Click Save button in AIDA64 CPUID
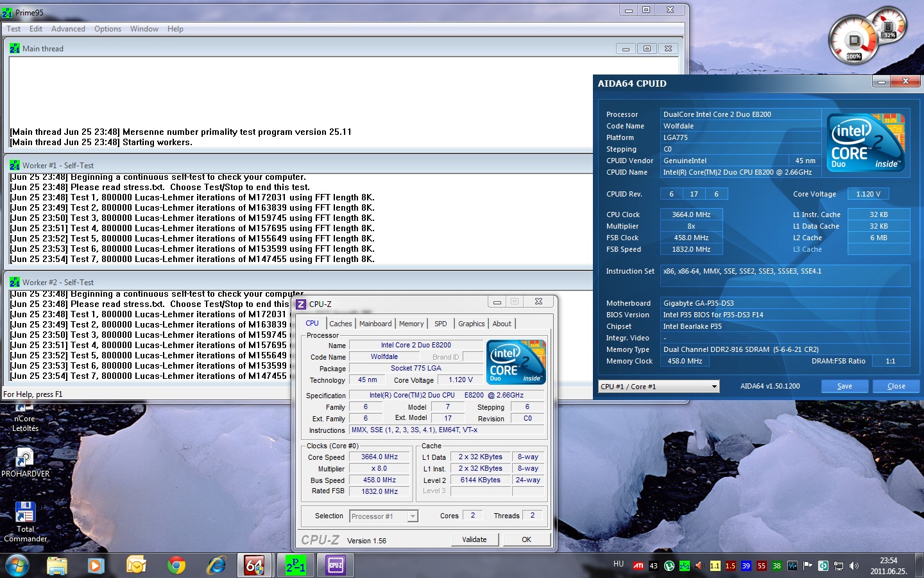 pos(845,386)
